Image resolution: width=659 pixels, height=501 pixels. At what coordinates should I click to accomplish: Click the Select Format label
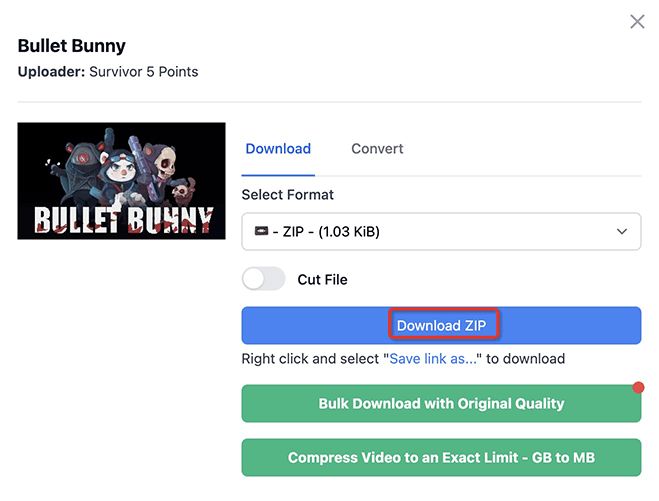pyautogui.click(x=287, y=195)
